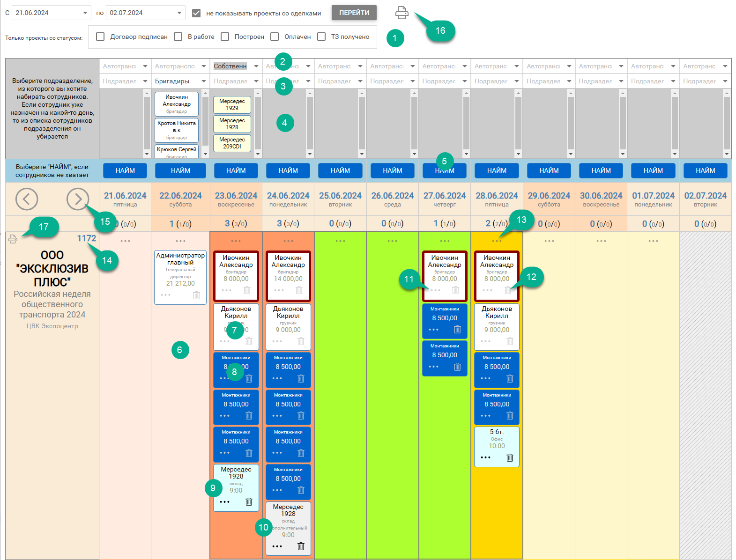This screenshot has height=560, width=736.
Task: Enable the 'Договор подписан' status filter
Action: [x=100, y=37]
